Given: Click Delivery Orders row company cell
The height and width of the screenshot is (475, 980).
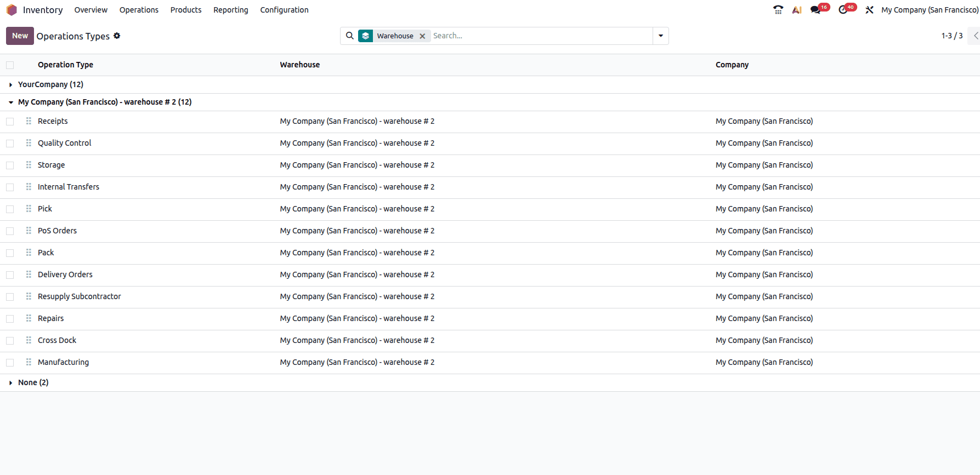Looking at the screenshot, I should [x=764, y=274].
